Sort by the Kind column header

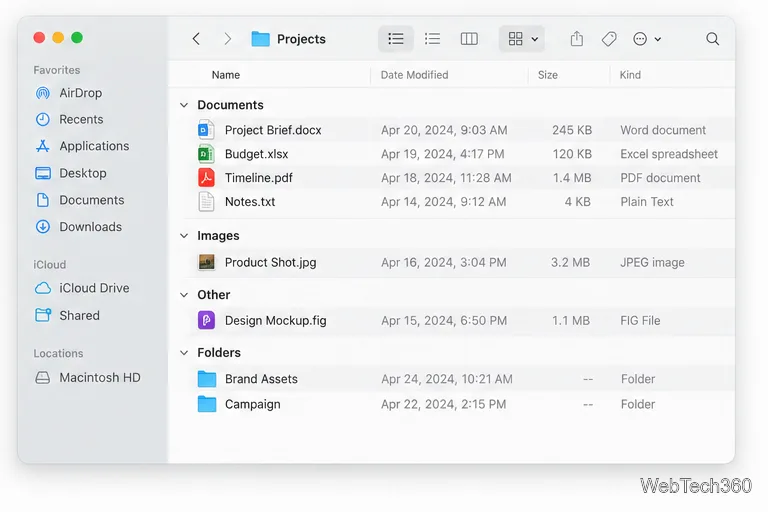pos(630,75)
